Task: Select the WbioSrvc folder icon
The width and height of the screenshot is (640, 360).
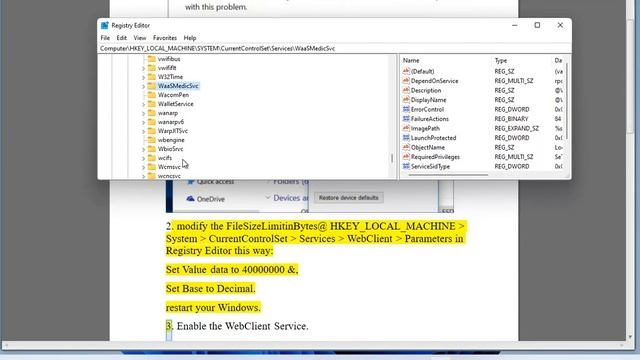Action: tap(151, 149)
